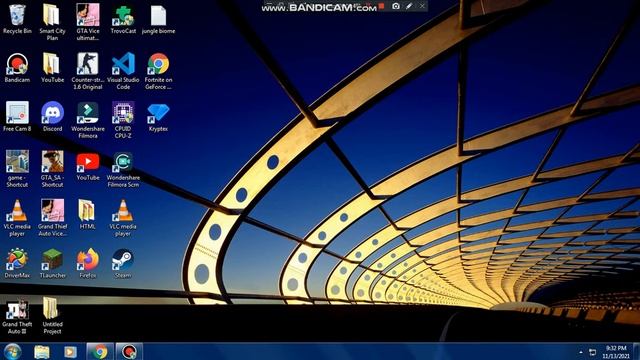Launch the CPUID CPU-Z shortcut
The height and width of the screenshot is (360, 640).
[123, 120]
